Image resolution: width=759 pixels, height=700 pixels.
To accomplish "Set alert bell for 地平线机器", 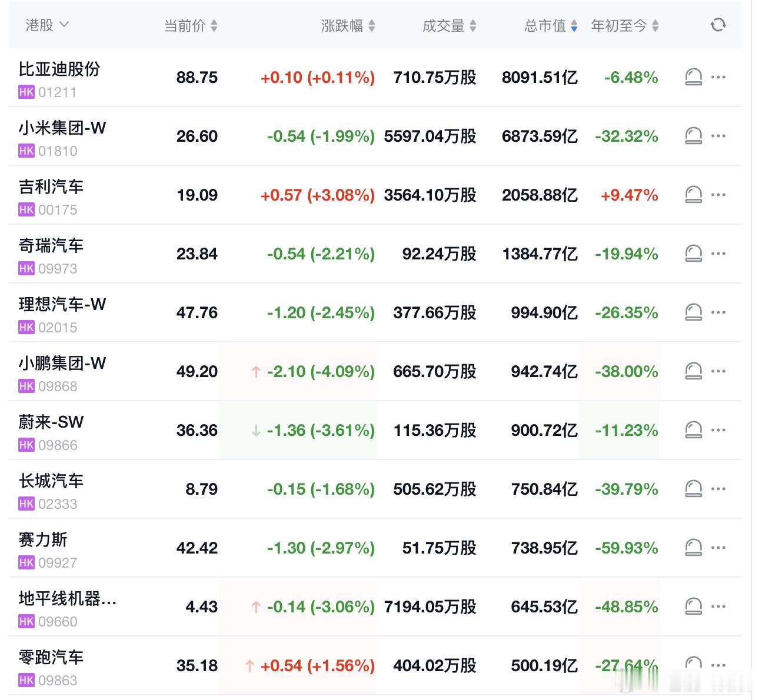I will tap(694, 606).
